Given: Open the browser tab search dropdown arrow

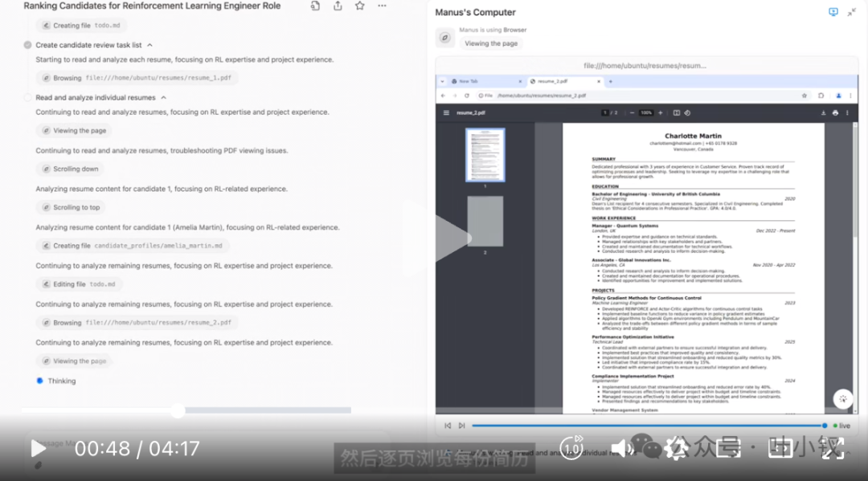Looking at the screenshot, I should [x=442, y=81].
